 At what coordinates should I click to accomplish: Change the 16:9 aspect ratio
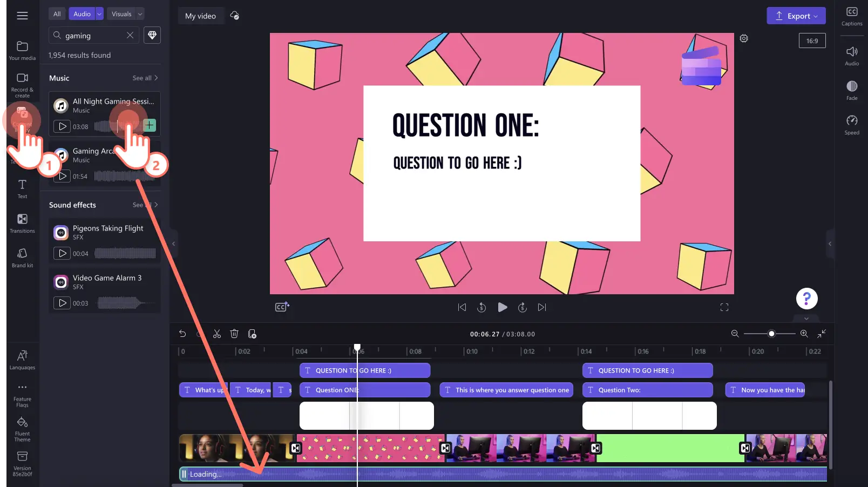click(x=812, y=40)
